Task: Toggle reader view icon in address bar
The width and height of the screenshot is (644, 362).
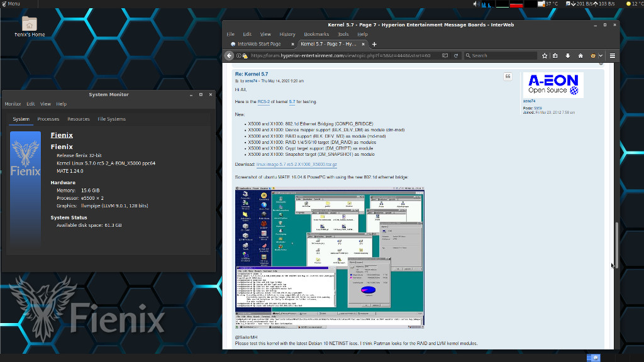Action: [445, 56]
